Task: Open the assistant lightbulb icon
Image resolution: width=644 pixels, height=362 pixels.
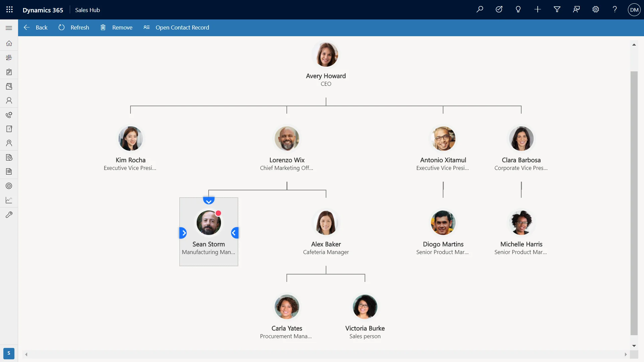Action: coord(518,9)
